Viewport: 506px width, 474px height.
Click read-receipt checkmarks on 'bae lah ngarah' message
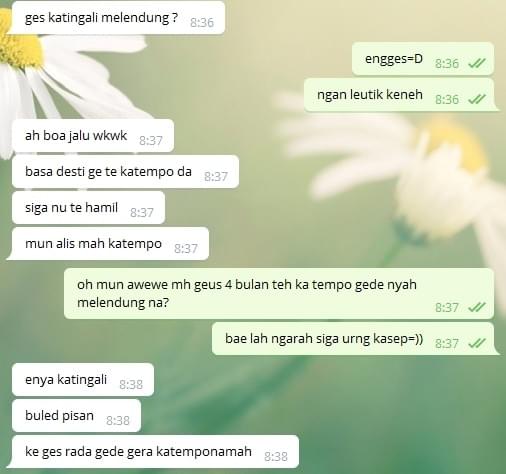(477, 343)
